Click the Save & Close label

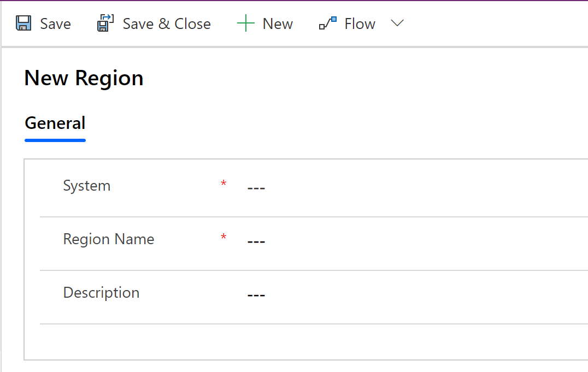pyautogui.click(x=167, y=24)
